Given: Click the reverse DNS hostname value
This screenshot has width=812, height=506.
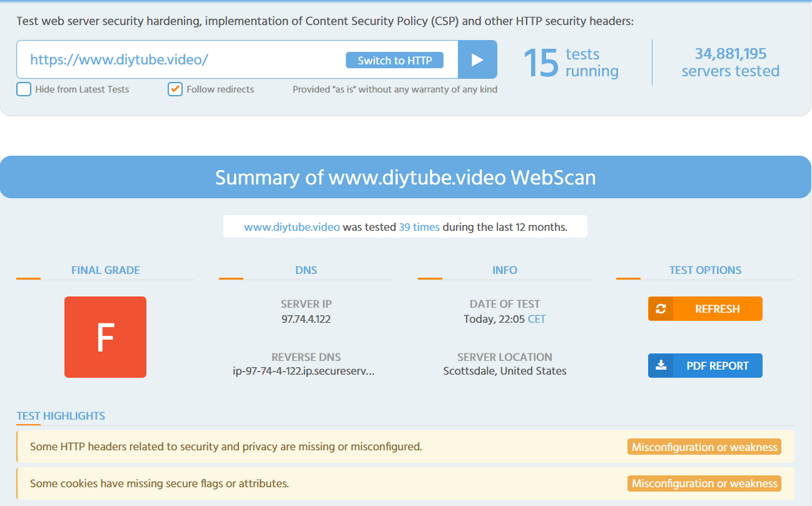Looking at the screenshot, I should coord(304,372).
